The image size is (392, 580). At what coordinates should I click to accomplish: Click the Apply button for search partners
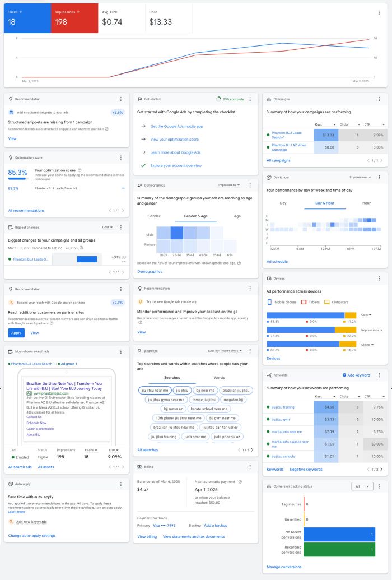coord(16,333)
